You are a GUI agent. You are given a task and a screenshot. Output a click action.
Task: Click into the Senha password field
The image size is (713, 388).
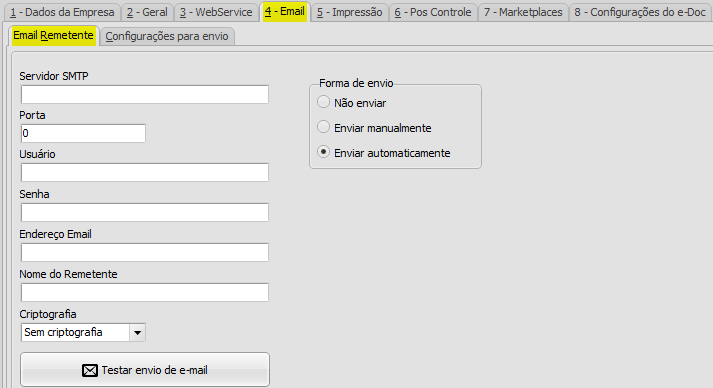point(145,212)
